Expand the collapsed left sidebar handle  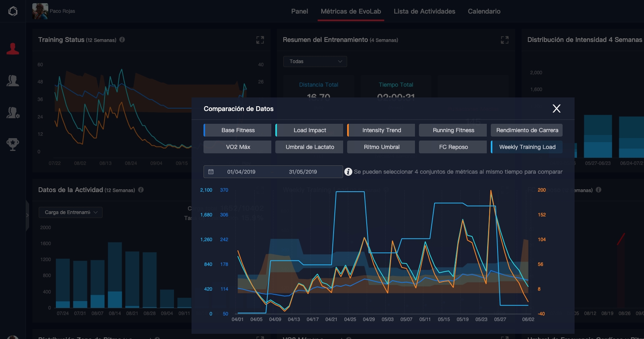(x=27, y=215)
